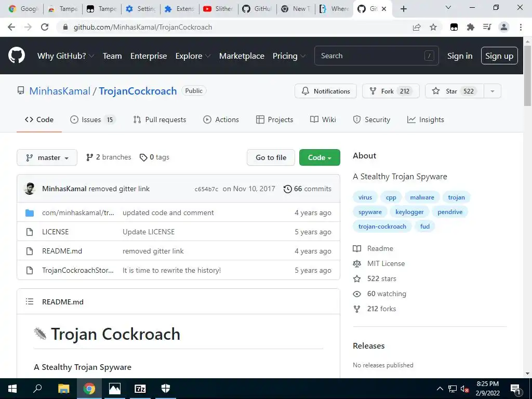Open Windows Security shield in taskbar
The image size is (532, 399).
(166, 389)
